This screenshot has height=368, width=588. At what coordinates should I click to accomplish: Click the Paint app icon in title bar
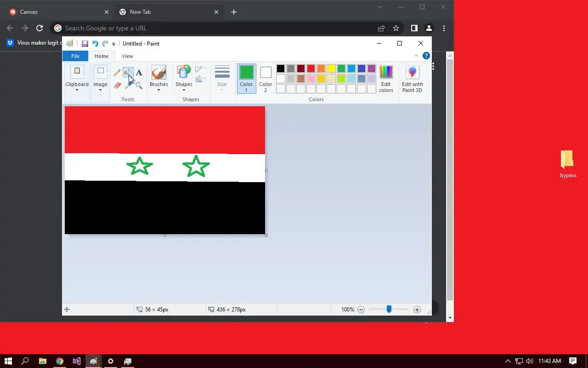[69, 44]
